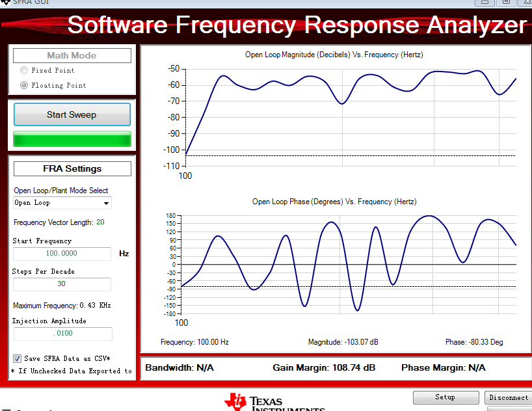Screen dimensions: 532x411
Task: Click the FRA Settings header box
Action: pos(72,168)
